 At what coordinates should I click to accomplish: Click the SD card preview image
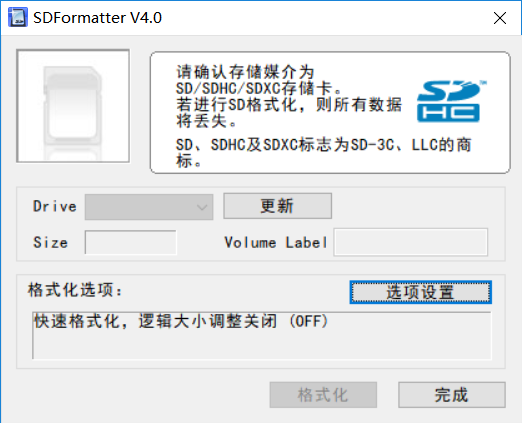point(73,106)
